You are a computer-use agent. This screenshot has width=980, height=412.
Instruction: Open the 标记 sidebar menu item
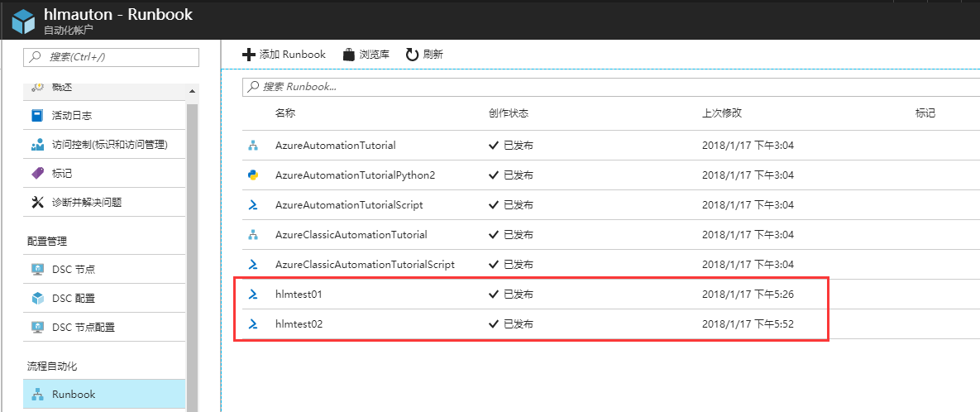coord(104,173)
